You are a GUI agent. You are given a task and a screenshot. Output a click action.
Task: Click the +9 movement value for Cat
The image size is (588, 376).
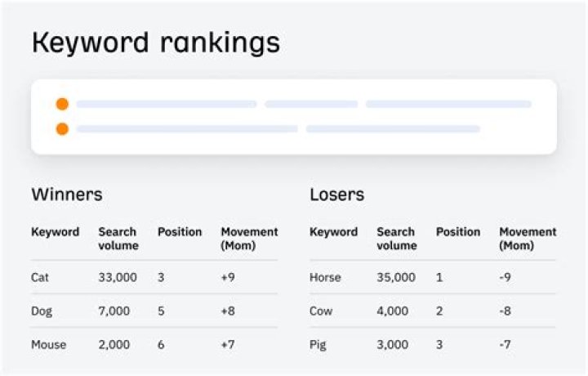pyautogui.click(x=229, y=277)
